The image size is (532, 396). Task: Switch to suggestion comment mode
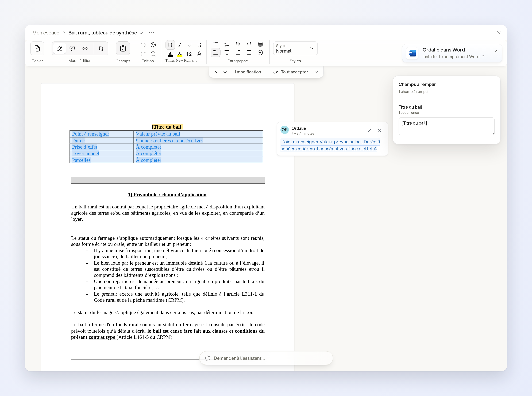(x=72, y=48)
